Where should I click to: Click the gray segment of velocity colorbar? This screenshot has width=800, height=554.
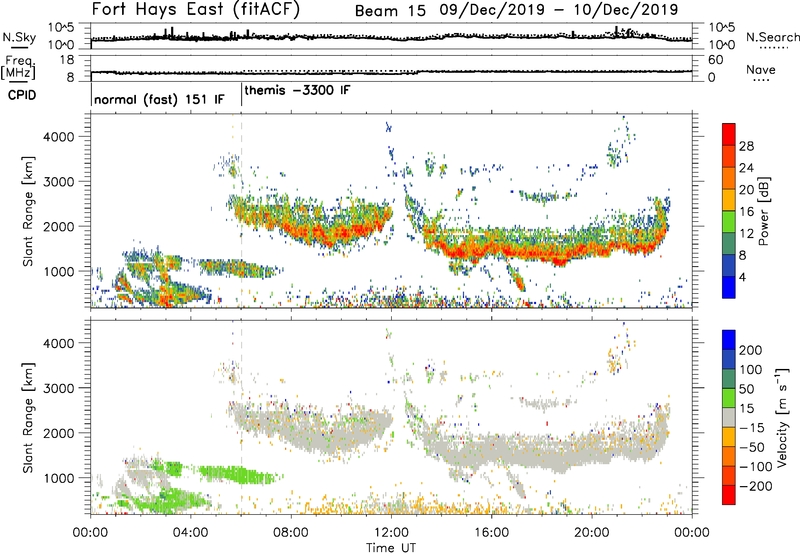(x=729, y=417)
